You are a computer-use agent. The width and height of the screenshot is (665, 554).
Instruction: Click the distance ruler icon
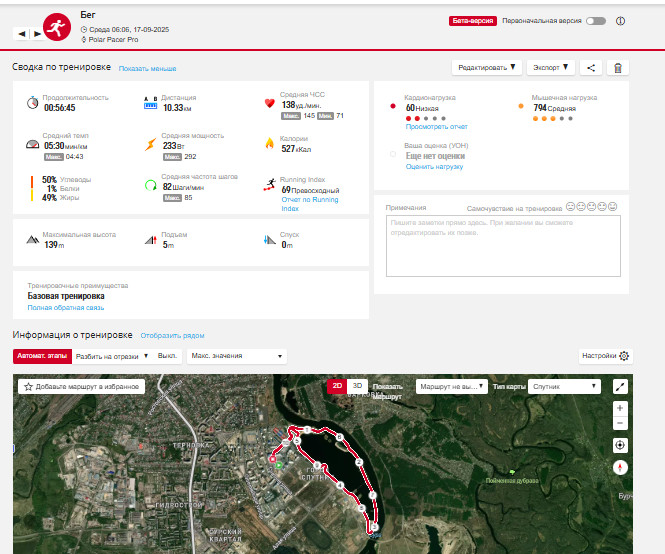(x=150, y=103)
